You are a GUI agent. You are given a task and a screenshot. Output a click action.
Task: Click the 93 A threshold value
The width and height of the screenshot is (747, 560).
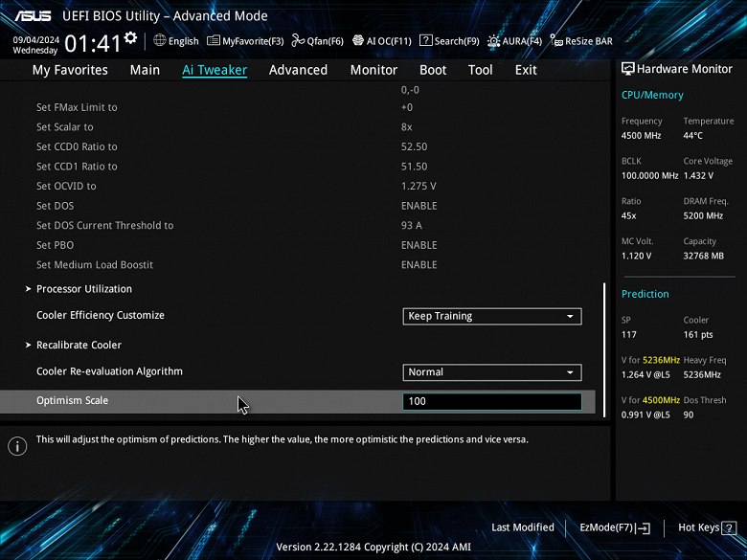point(412,226)
